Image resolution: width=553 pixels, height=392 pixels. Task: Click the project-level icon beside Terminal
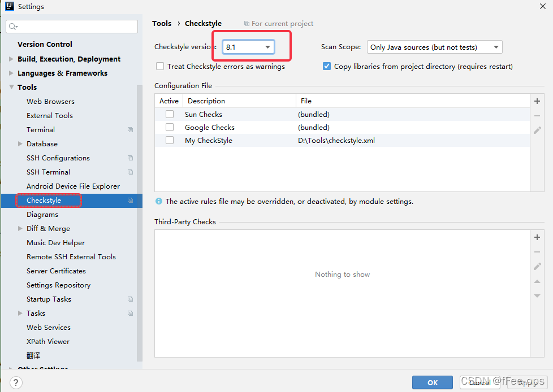coord(130,129)
